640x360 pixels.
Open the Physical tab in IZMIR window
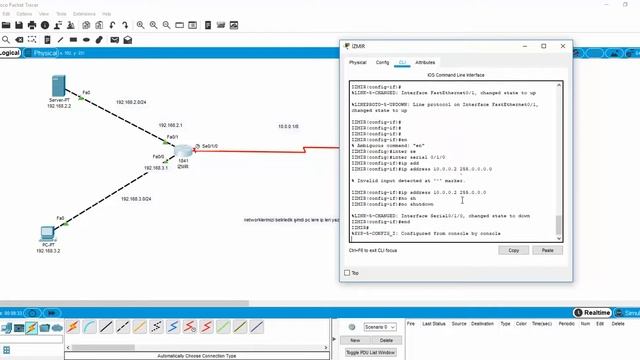pyautogui.click(x=358, y=62)
